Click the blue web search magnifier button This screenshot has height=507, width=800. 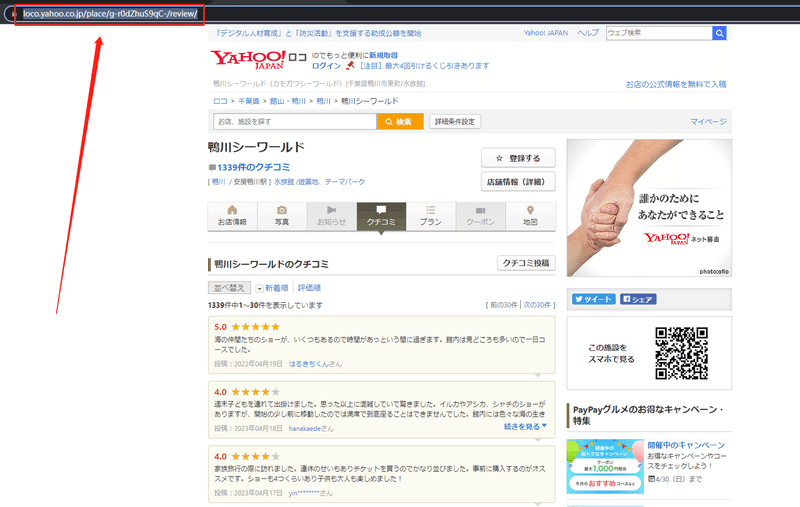pyautogui.click(x=719, y=33)
